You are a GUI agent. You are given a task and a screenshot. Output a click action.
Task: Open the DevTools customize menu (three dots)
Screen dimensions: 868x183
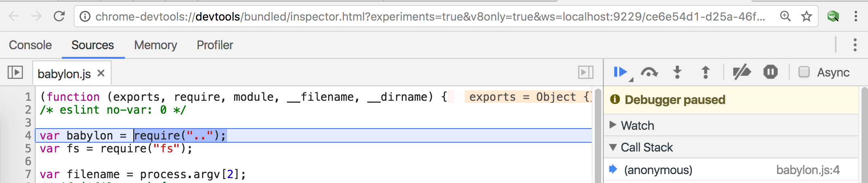pos(855,45)
